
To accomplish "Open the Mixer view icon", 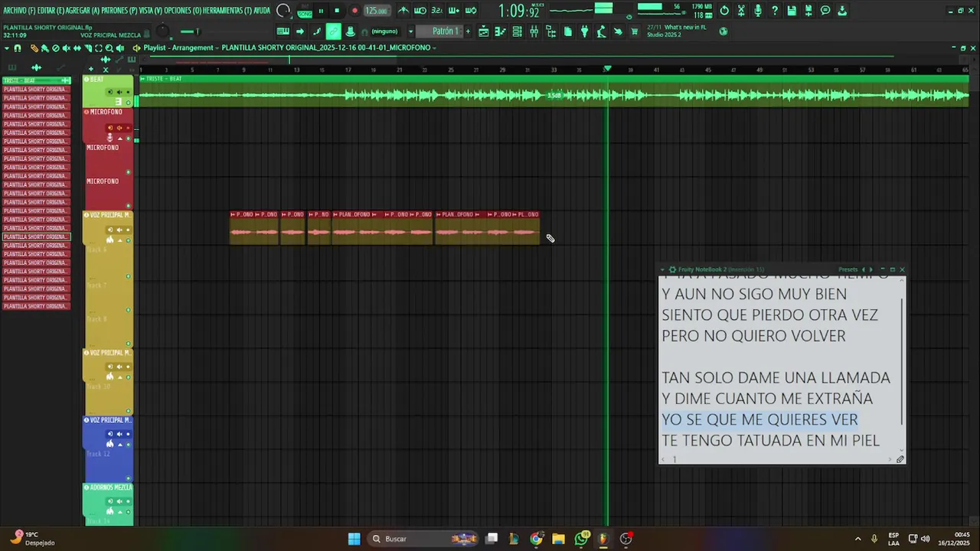I will point(534,31).
